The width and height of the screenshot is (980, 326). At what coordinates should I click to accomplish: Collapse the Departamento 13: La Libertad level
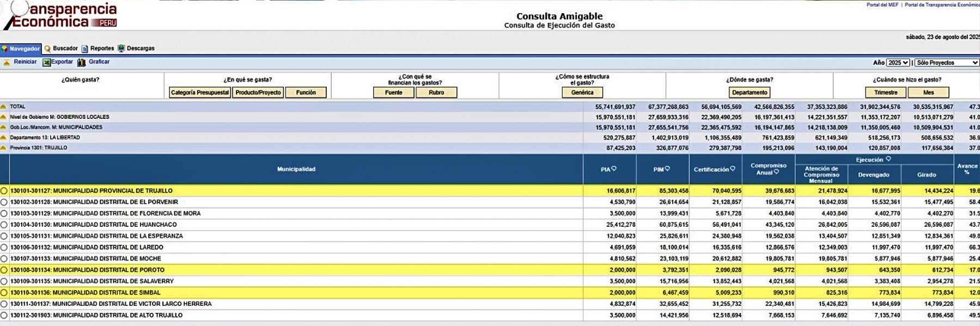click(x=4, y=137)
